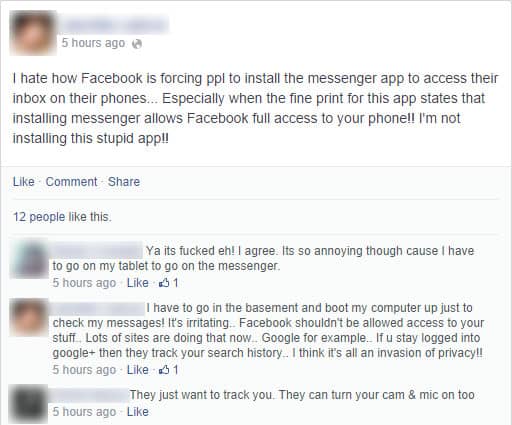Click the globe public-visibility icon
This screenshot has width=512, height=425.
click(x=137, y=44)
